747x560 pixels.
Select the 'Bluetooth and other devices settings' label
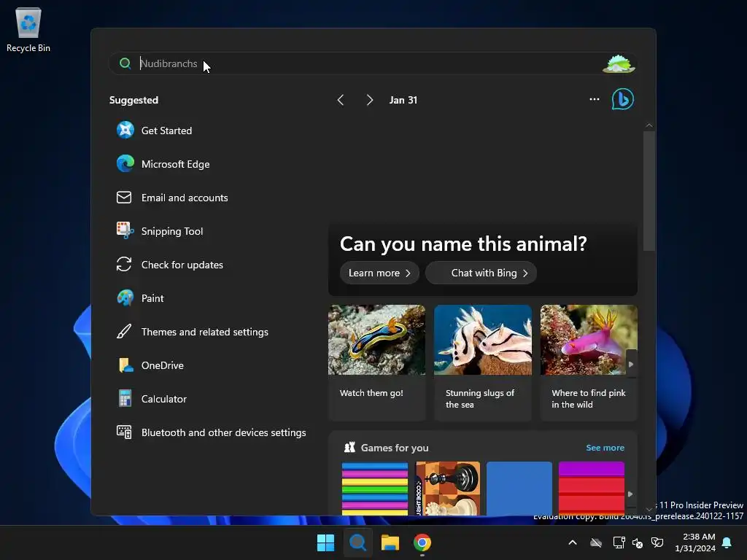point(223,432)
